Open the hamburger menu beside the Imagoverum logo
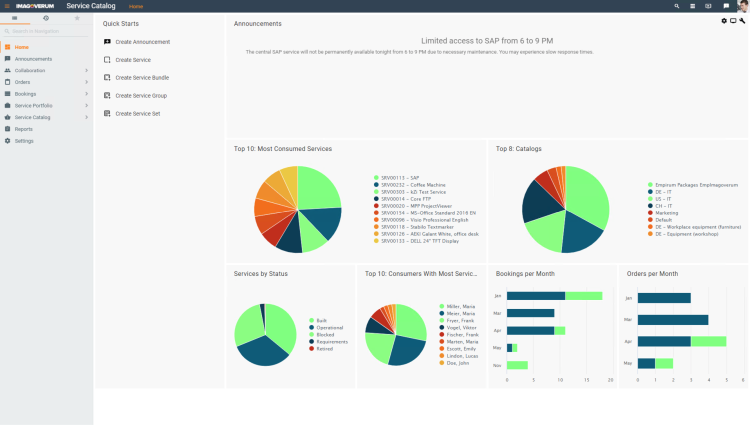Screen dimensions: 750x425 pyautogui.click(x=5, y=6)
